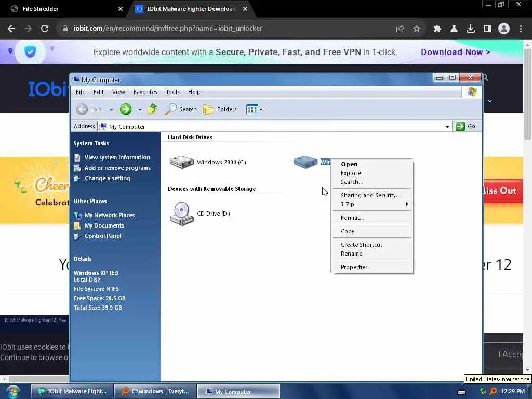
Task: Reload the browser page
Action: (x=45, y=29)
